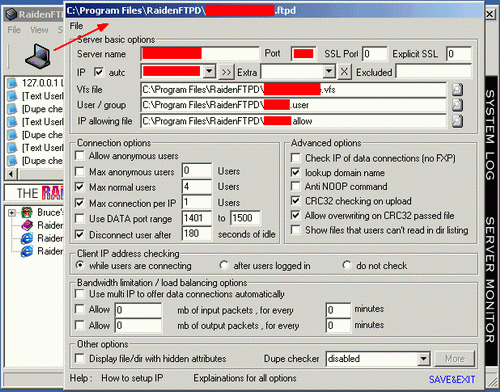This screenshot has height=392, width=500.
Task: Browse for the User / group file
Action: coord(457,105)
